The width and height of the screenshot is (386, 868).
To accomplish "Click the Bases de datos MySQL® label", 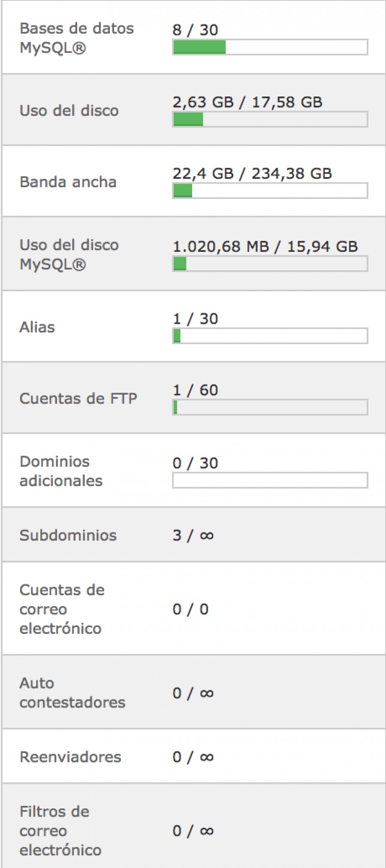I will point(77,38).
